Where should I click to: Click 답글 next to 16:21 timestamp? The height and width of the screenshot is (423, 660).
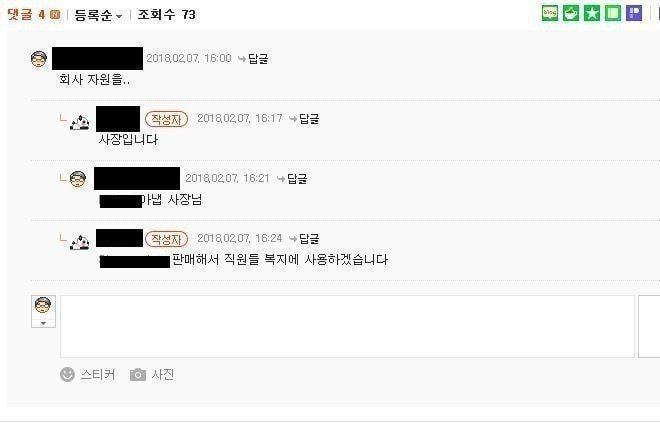[x=292, y=179]
